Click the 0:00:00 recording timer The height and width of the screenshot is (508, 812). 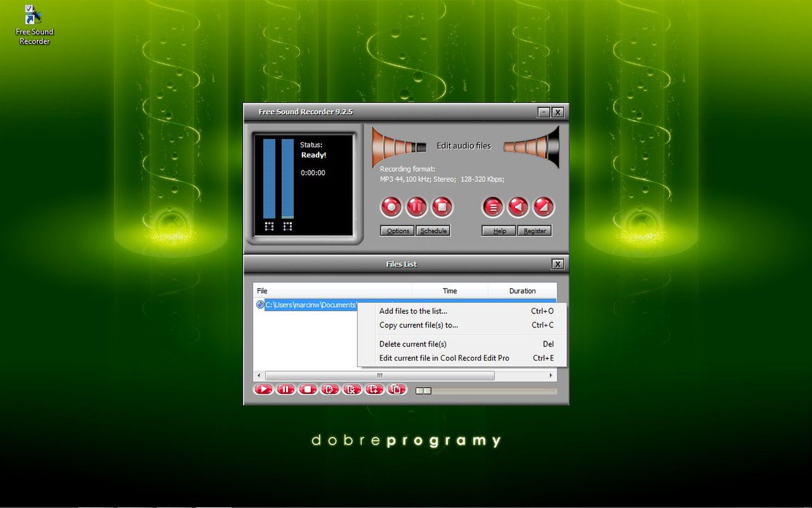[313, 173]
